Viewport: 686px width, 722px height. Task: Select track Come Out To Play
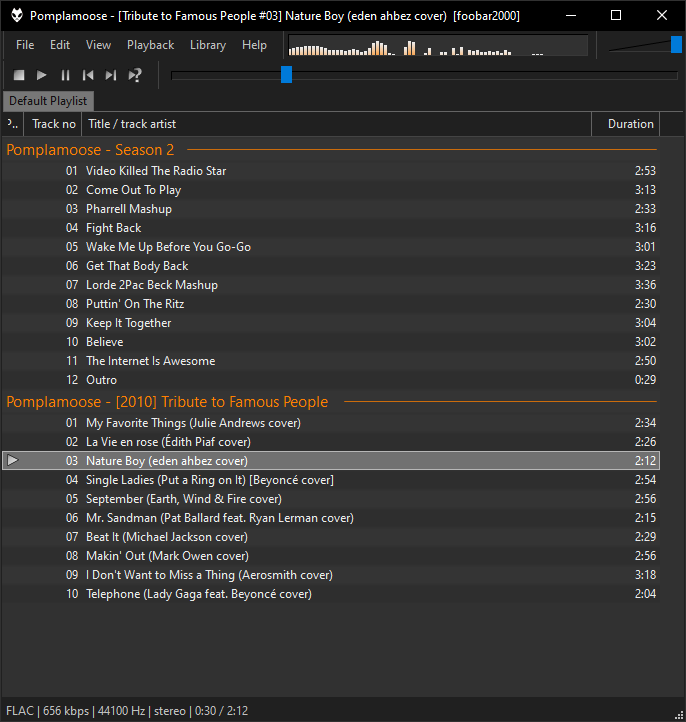pos(331,190)
